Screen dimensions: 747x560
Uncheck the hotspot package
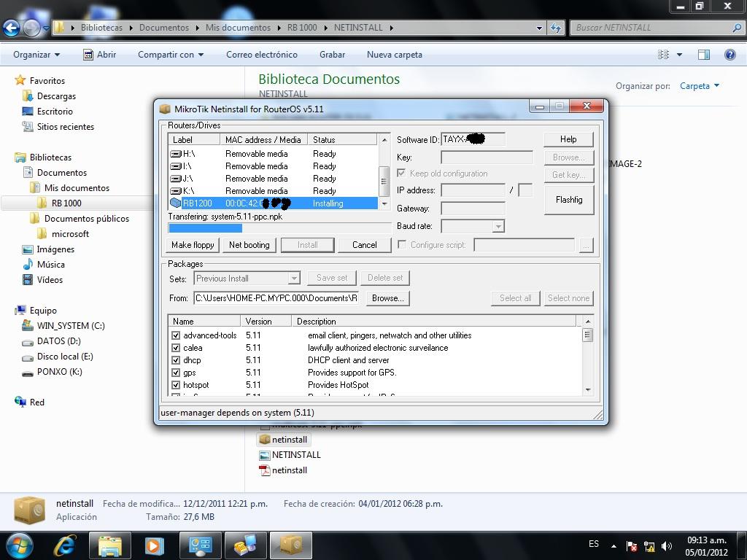[176, 385]
